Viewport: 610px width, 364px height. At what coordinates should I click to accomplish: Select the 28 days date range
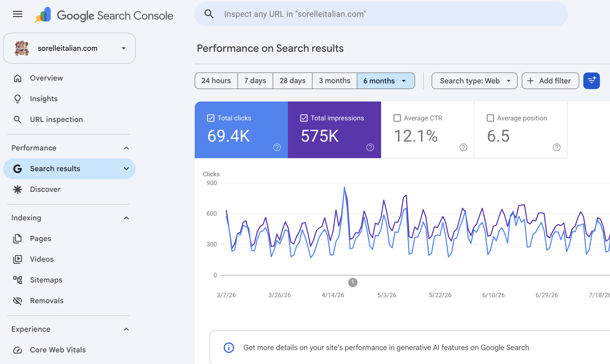[293, 81]
